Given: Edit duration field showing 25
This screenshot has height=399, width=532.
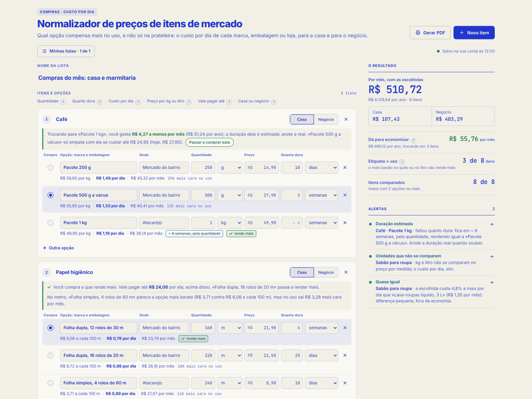Looking at the screenshot, I should click(292, 355).
